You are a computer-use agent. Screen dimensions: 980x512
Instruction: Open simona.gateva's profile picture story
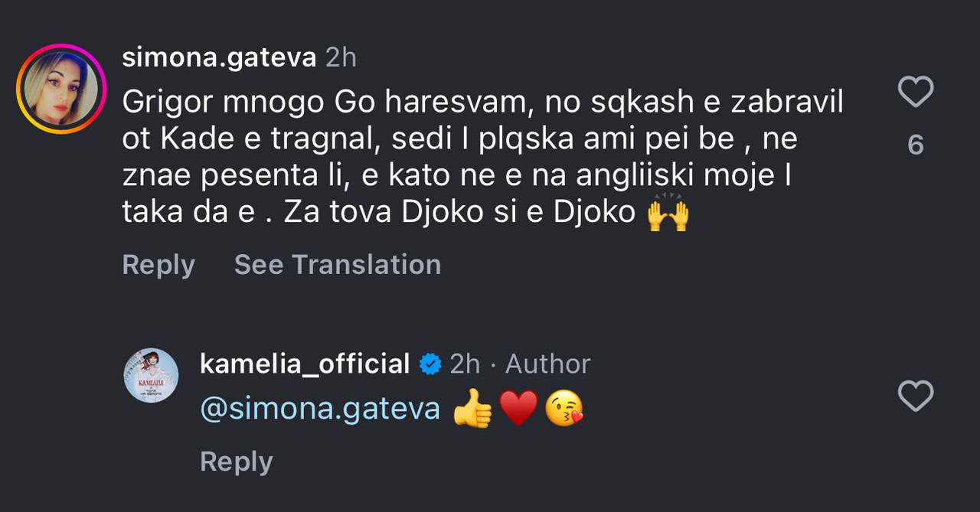[60, 90]
